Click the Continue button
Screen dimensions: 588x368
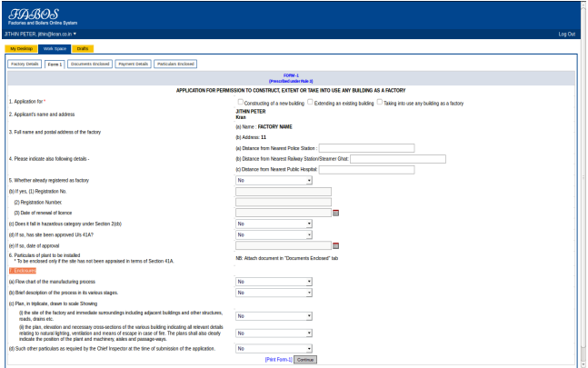[x=305, y=360]
